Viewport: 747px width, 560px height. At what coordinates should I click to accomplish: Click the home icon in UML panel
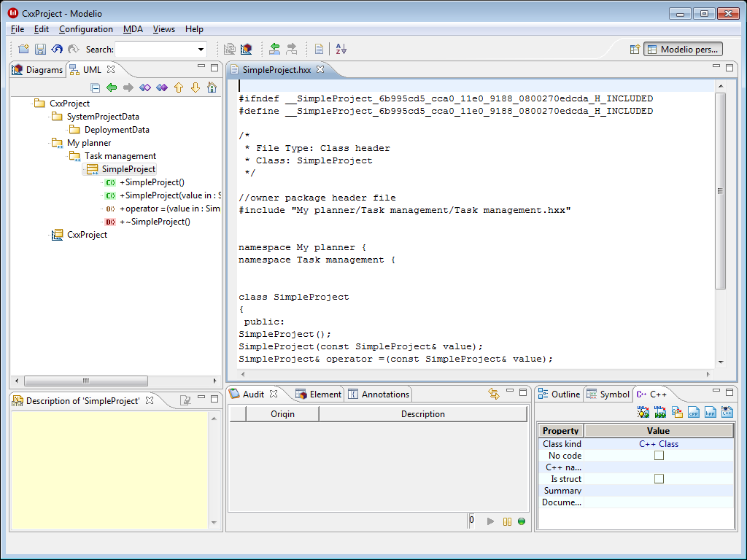pos(212,87)
